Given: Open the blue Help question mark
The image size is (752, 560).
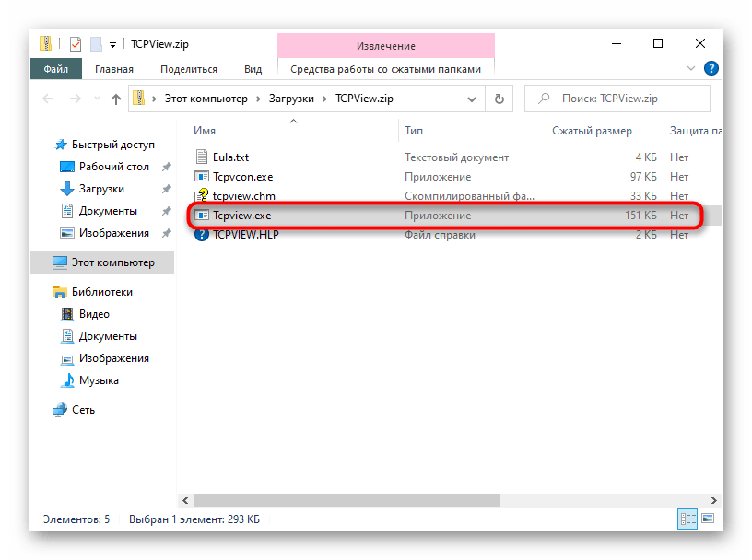Looking at the screenshot, I should [x=711, y=68].
